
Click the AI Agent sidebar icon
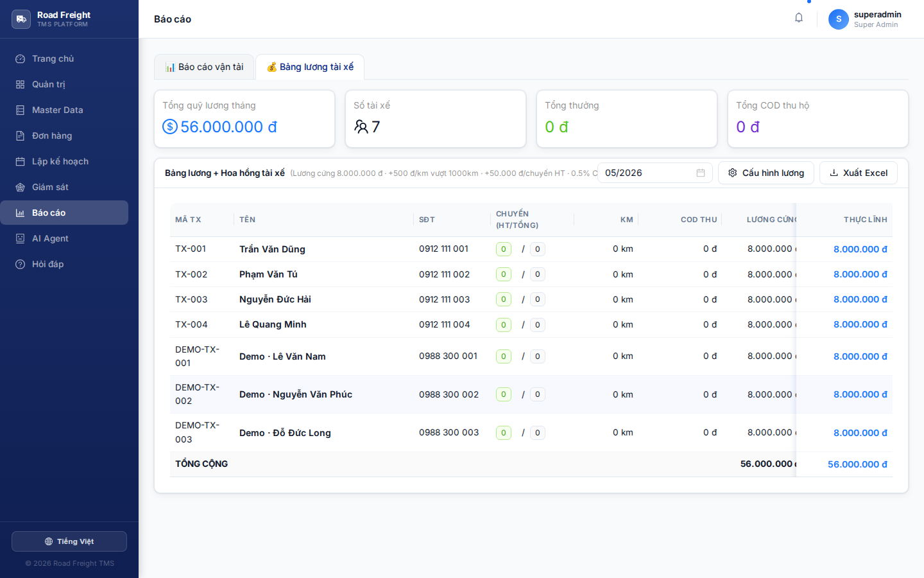pyautogui.click(x=21, y=238)
